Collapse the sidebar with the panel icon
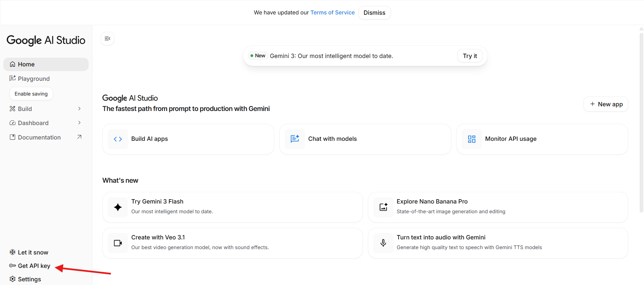644x285 pixels. pyautogui.click(x=107, y=39)
